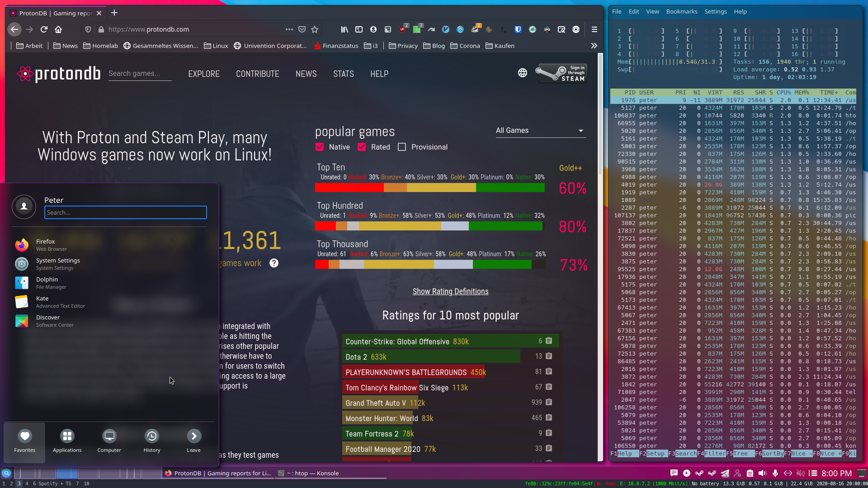Open EXPLORE in the ProtonDB nav

[204, 74]
